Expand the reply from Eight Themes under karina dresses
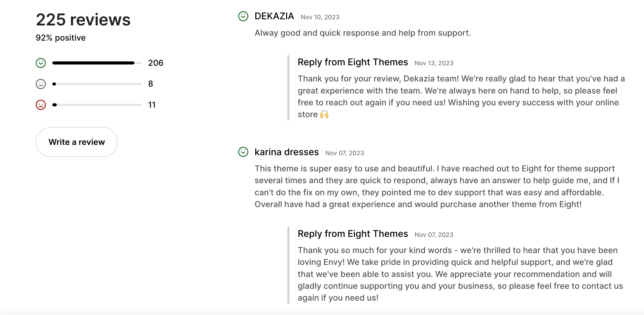Image resolution: width=644 pixels, height=315 pixels. pyautogui.click(x=353, y=234)
